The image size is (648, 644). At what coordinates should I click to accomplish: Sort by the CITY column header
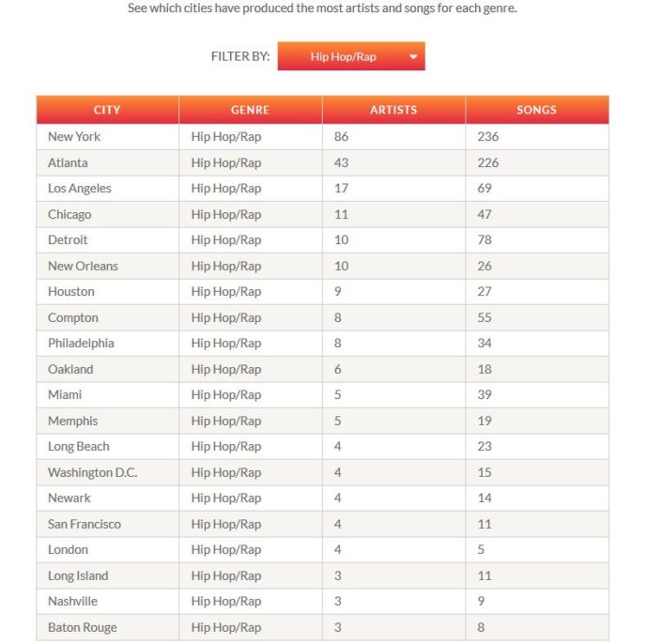(107, 110)
